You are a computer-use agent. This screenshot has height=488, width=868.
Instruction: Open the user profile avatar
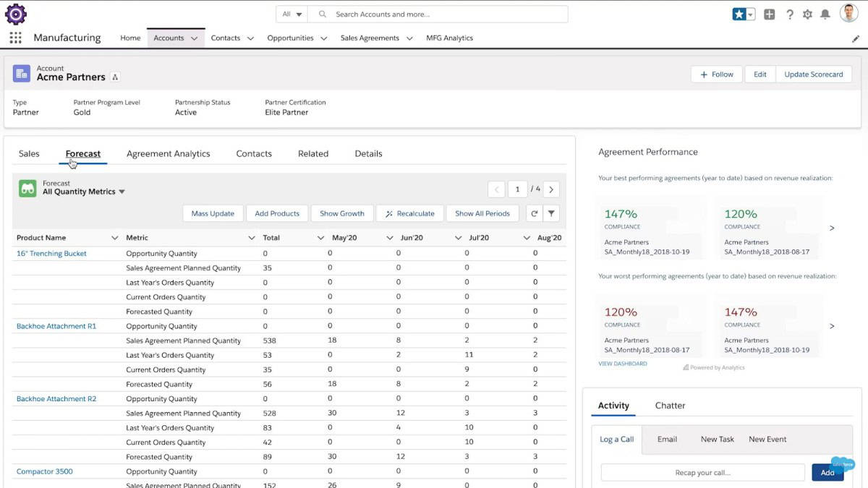(849, 14)
